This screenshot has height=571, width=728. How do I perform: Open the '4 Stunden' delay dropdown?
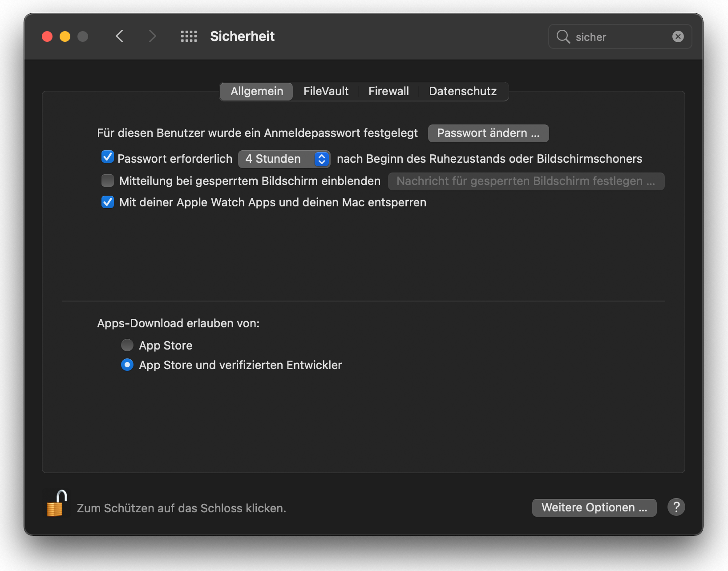click(x=284, y=159)
